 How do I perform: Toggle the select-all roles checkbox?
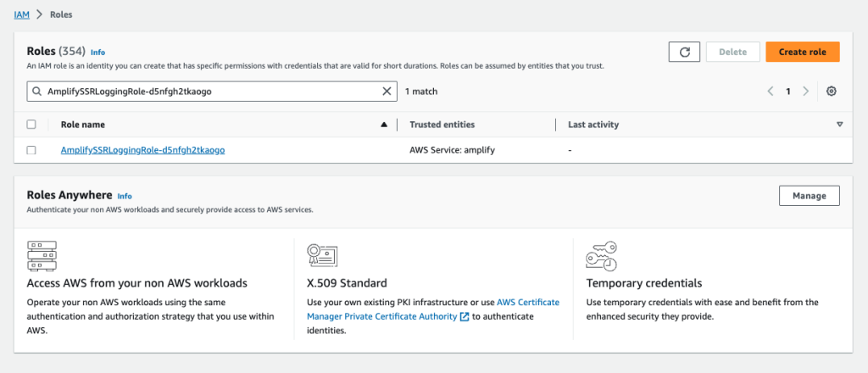pyautogui.click(x=31, y=125)
